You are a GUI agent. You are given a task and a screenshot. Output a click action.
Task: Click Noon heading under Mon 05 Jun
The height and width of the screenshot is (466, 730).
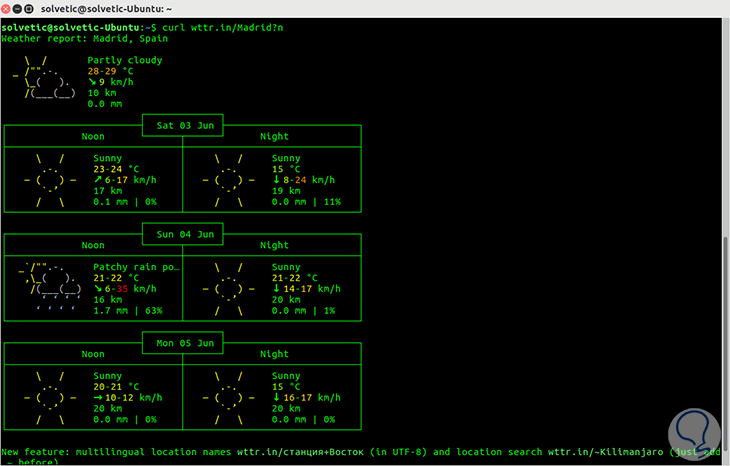[x=93, y=354]
